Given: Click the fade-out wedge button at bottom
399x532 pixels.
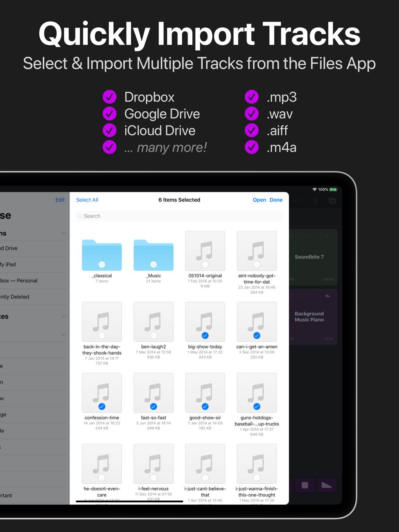Looking at the screenshot, I should click(x=326, y=485).
